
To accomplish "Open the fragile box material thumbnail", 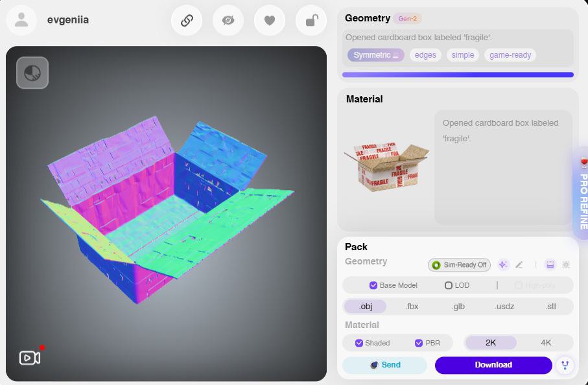I will coord(386,167).
